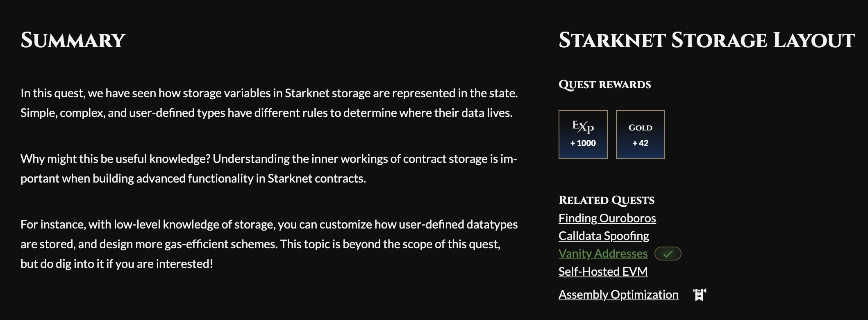The width and height of the screenshot is (868, 320).
Task: Click the green checkmark badge by Vanity Addresses
Action: click(668, 254)
